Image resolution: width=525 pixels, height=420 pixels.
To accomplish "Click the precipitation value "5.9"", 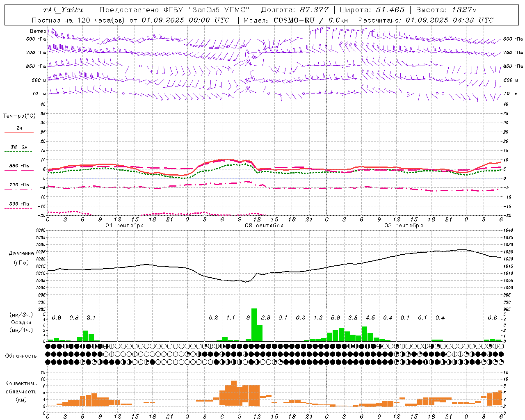I will (x=336, y=317).
